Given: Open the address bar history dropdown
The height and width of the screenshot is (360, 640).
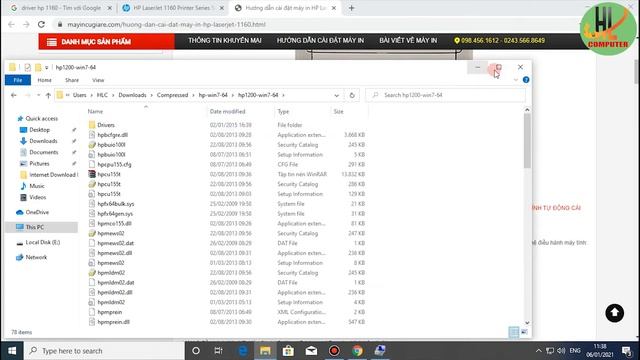Looking at the screenshot, I should coord(336,95).
